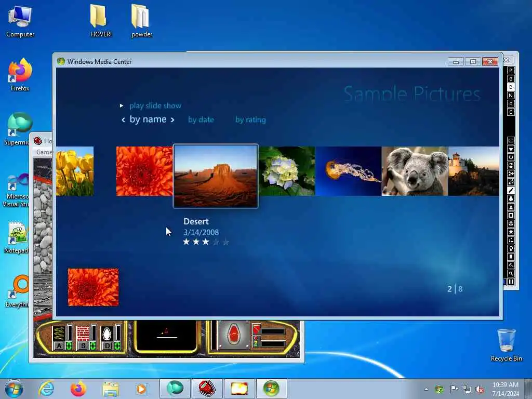Select the 'C' button in the Powder sidebar

[x=511, y=112]
